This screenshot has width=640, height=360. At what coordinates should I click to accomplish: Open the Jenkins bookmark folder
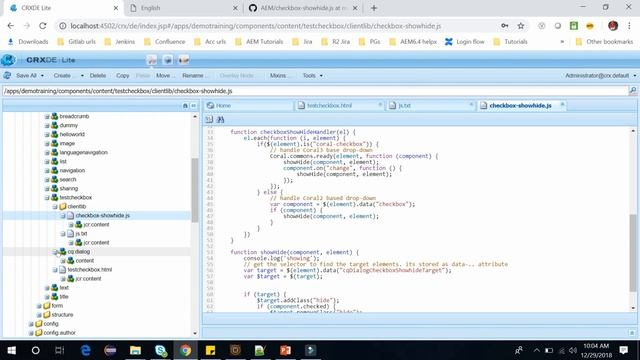[120, 42]
